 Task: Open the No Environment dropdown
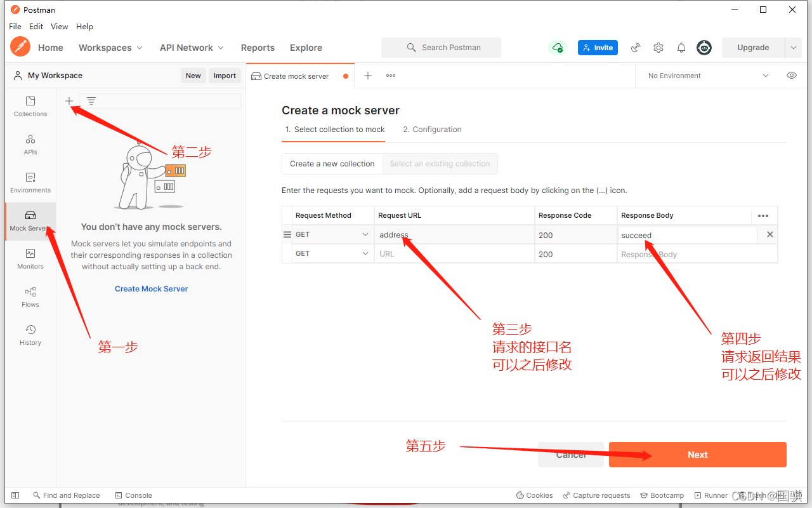tap(708, 76)
